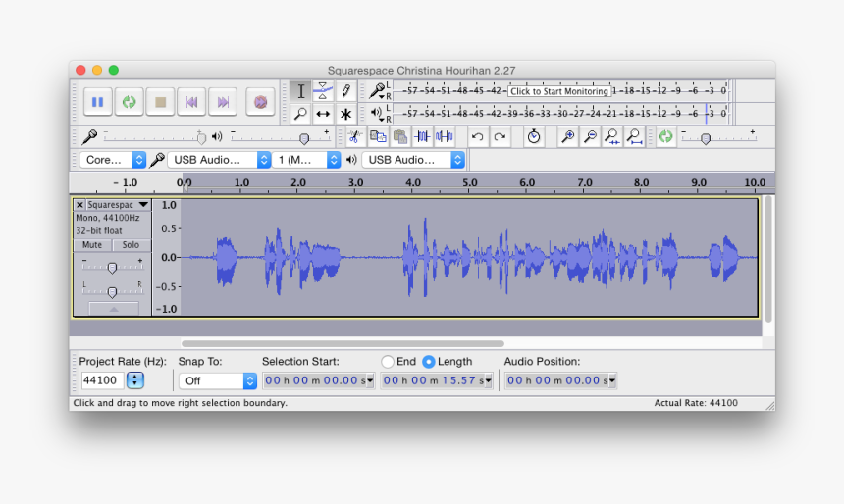Screen dimensions: 844x504
Task: Click Fit Selection in window icon
Action: (x=612, y=136)
